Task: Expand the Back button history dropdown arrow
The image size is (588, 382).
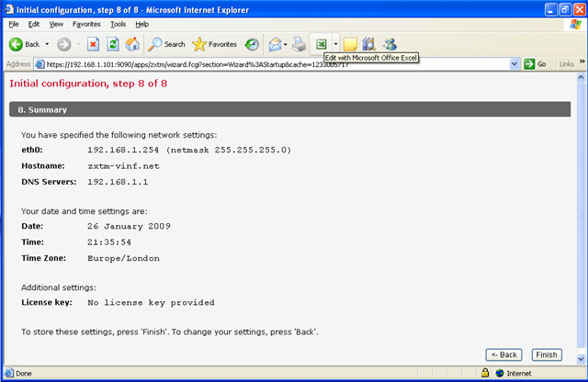Action: point(46,44)
